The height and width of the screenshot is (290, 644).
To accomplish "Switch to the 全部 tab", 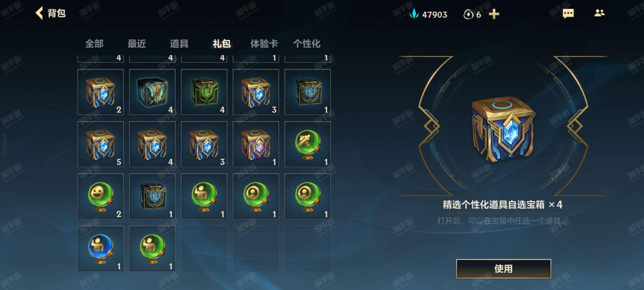I will 94,44.
